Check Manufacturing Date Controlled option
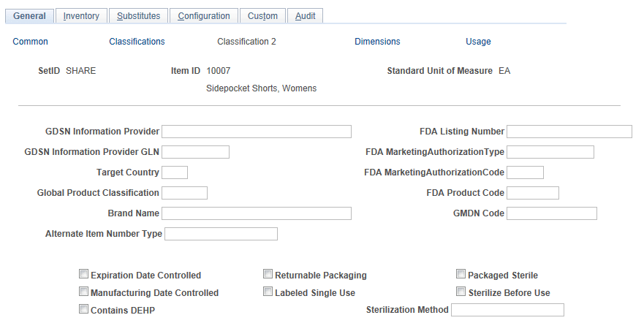 (x=83, y=292)
